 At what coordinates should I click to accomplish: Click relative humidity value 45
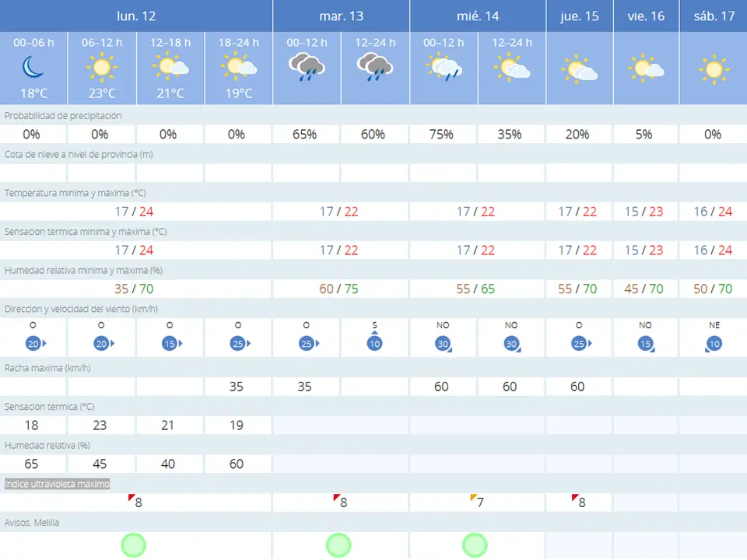[x=100, y=464]
